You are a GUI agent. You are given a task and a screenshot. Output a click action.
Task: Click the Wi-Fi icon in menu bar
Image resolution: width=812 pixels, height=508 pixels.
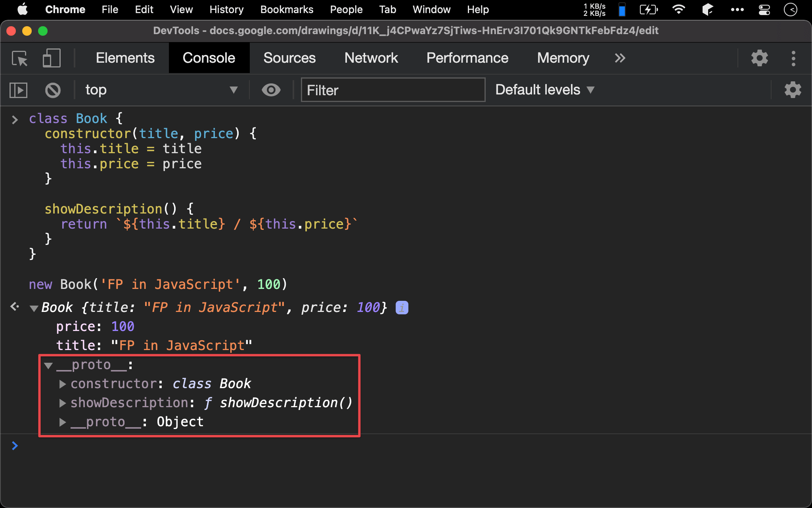point(678,10)
